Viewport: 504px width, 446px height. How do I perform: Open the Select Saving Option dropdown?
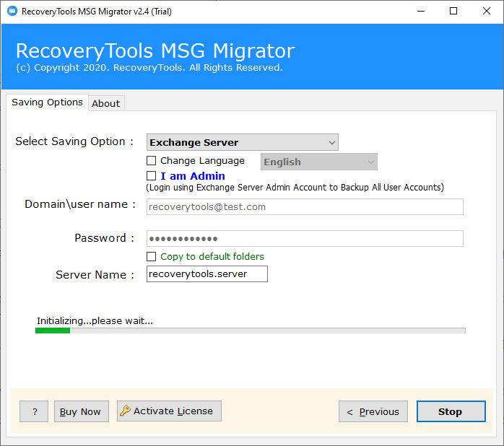pyautogui.click(x=243, y=142)
